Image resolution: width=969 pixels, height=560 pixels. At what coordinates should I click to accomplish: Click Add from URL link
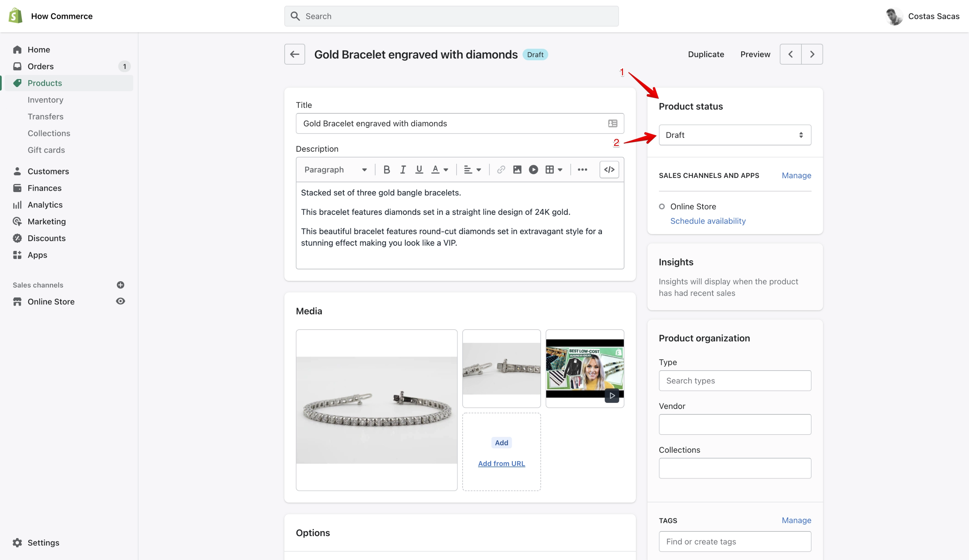coord(501,463)
